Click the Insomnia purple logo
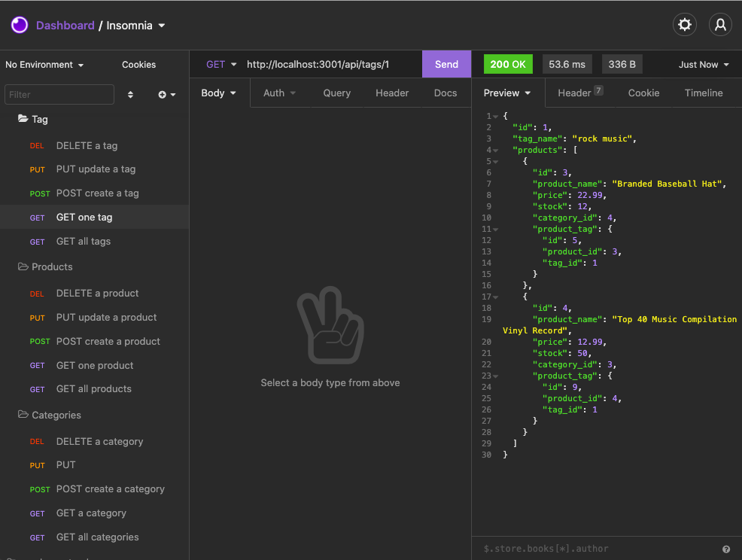The width and height of the screenshot is (742, 560). (19, 24)
